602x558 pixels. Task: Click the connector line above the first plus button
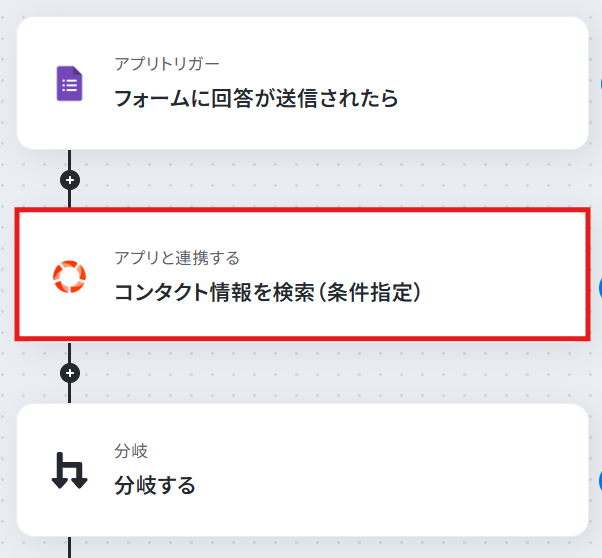tap(69, 160)
